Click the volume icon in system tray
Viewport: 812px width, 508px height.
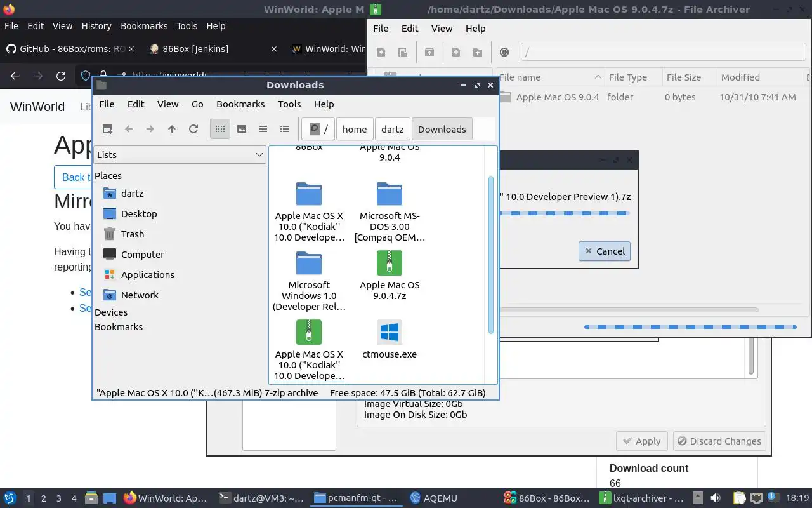point(716,498)
